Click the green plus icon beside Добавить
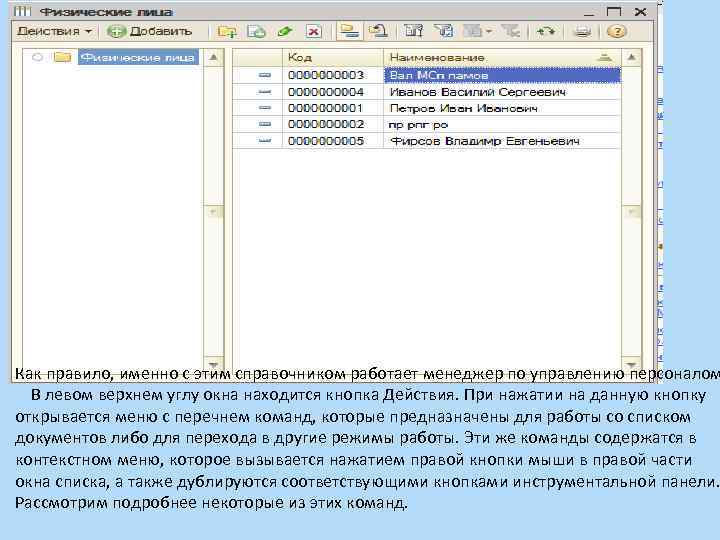 point(116,32)
